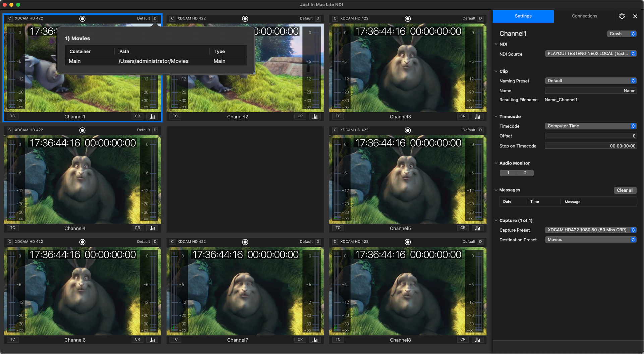The width and height of the screenshot is (644, 354).
Task: Toggle the CR button on Channel1
Action: pos(137,116)
